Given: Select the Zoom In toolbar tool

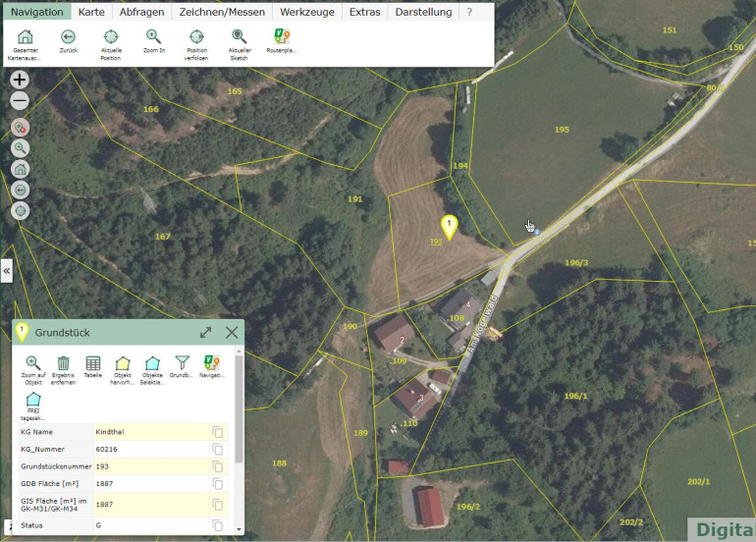Looking at the screenshot, I should tap(154, 37).
